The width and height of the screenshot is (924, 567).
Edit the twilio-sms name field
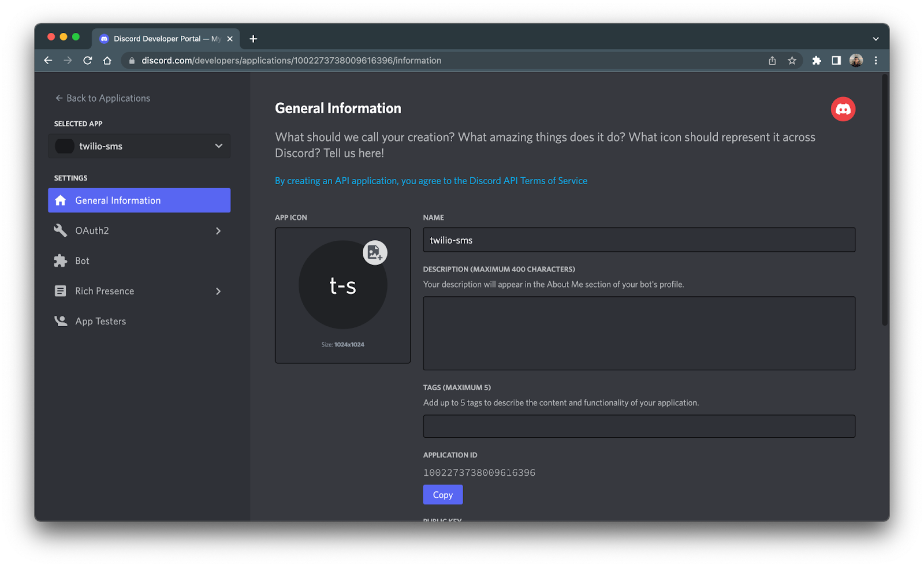(x=639, y=240)
